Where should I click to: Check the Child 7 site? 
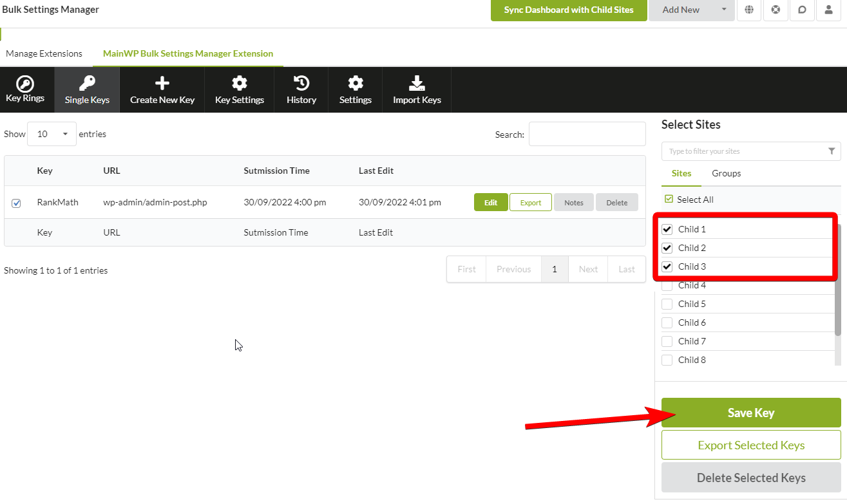[667, 341]
